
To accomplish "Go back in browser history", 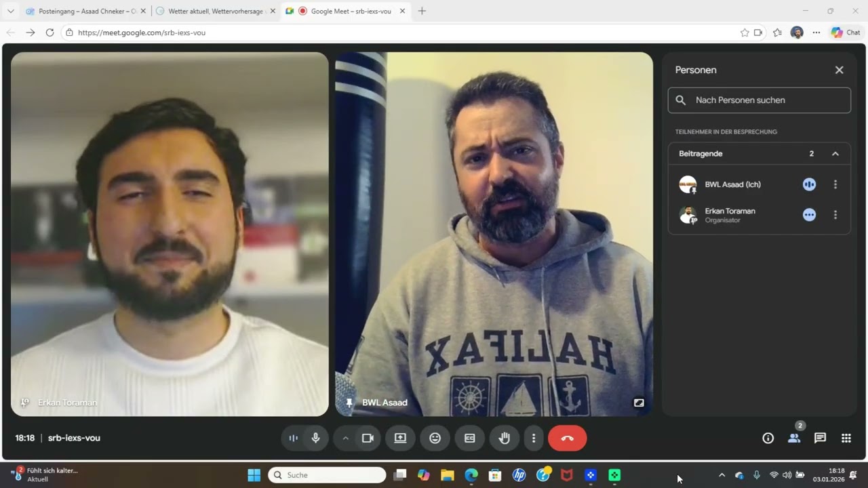I will (10, 33).
